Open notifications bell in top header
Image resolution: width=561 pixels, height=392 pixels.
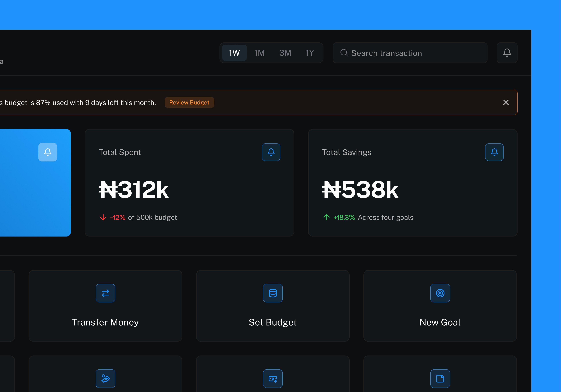coord(507,53)
